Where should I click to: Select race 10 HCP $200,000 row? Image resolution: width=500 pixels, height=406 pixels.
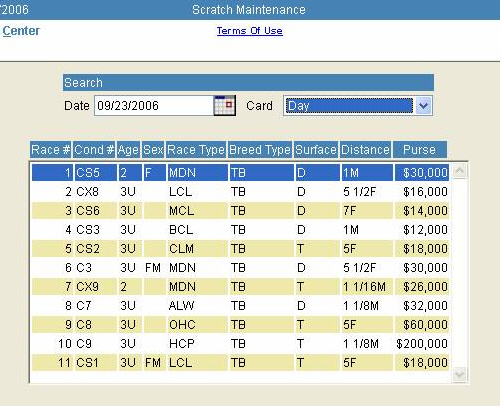click(240, 344)
